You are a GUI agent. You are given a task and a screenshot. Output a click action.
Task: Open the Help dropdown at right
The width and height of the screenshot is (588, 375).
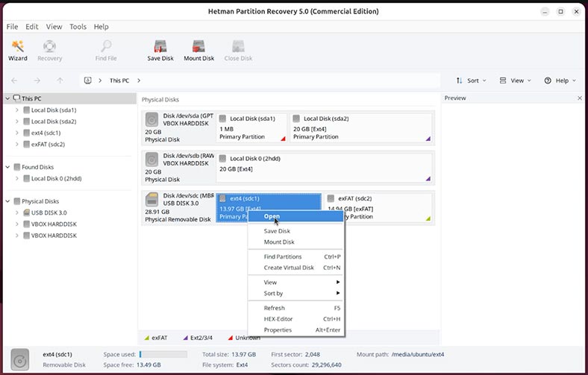pyautogui.click(x=560, y=81)
